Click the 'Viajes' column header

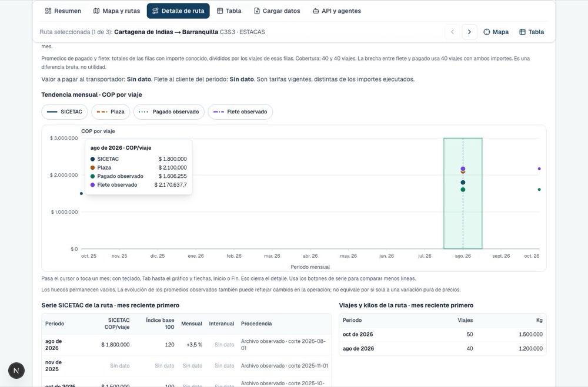pos(465,320)
